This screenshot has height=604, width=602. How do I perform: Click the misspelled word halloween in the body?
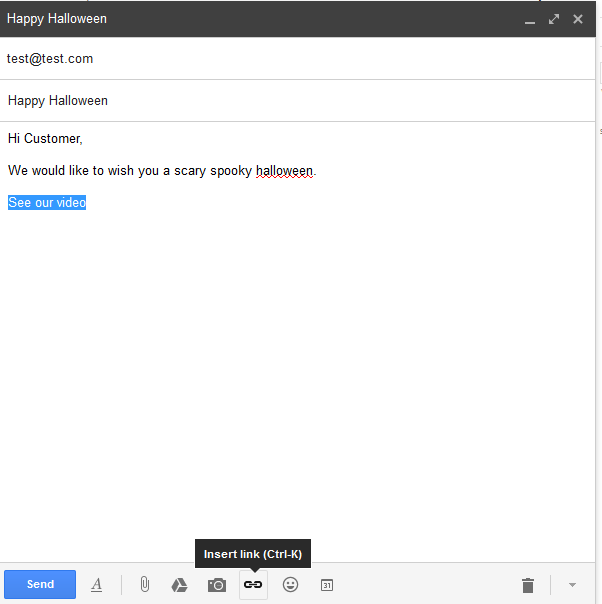pos(284,171)
